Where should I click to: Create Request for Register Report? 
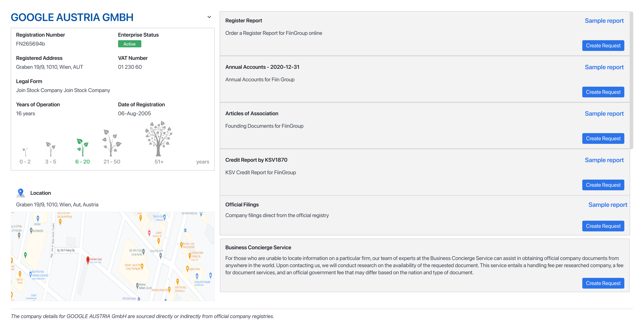pos(603,46)
